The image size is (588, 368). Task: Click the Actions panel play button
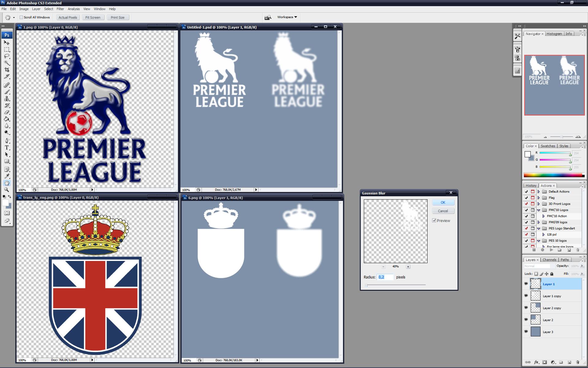551,250
